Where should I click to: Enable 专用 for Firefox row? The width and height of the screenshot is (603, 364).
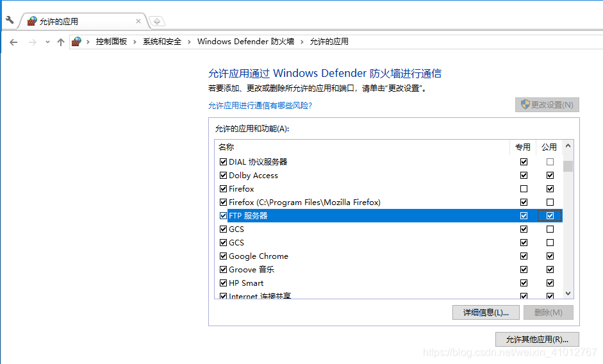click(x=524, y=188)
